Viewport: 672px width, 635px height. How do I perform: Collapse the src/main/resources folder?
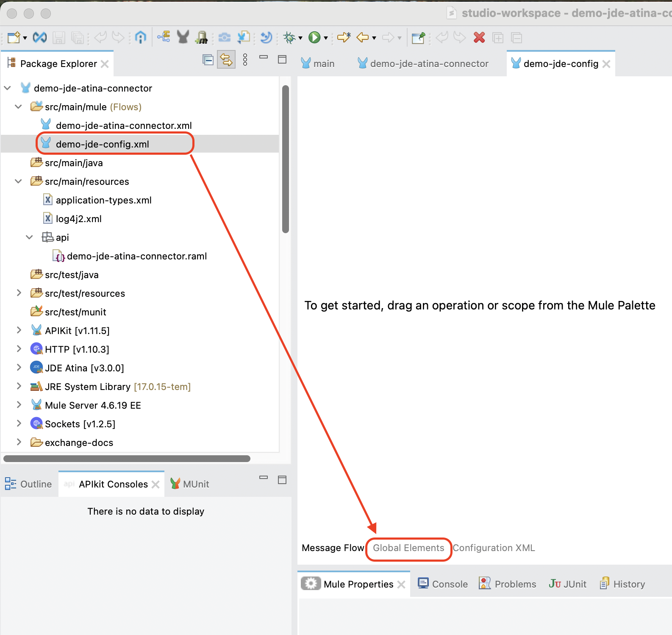click(19, 181)
